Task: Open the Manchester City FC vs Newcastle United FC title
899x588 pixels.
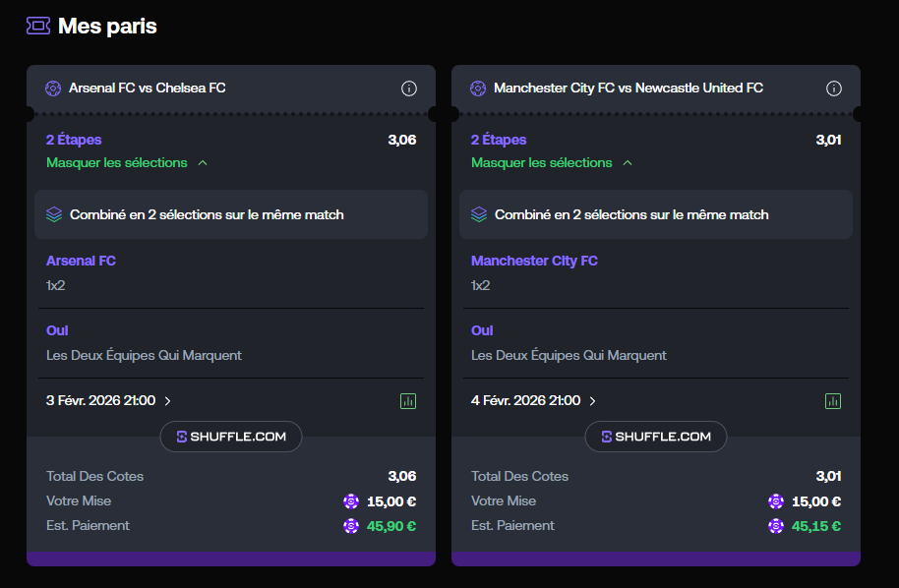Action: pyautogui.click(x=629, y=88)
